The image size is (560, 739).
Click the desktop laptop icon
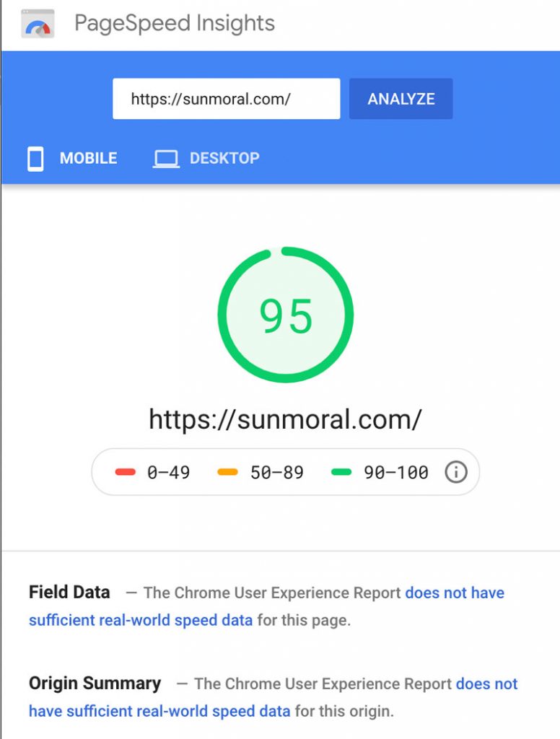pyautogui.click(x=166, y=158)
